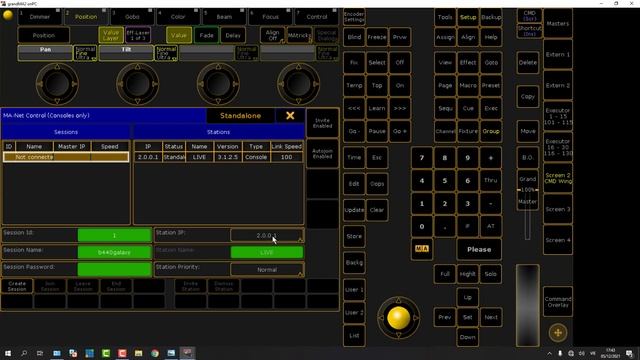Click Session Name green field
Screen dimensions: 640x360
click(114, 252)
